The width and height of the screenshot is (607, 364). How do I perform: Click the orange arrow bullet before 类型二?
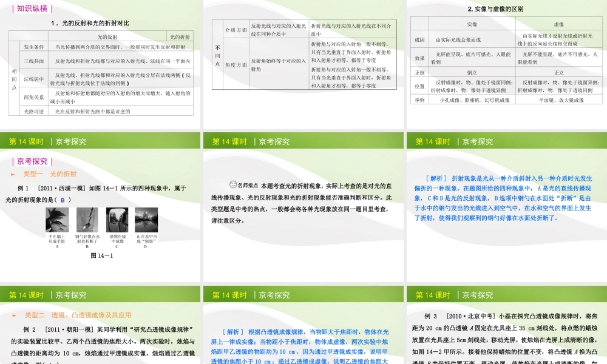[15, 315]
